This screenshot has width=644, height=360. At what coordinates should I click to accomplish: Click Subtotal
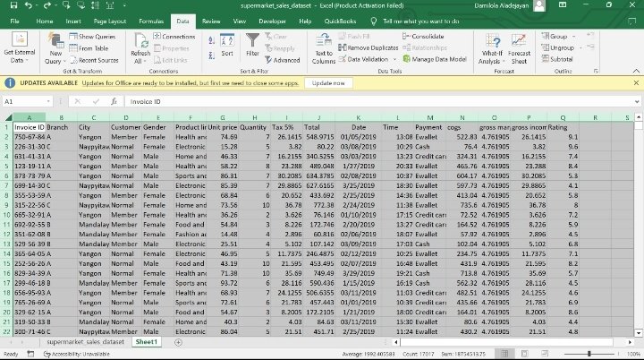pos(557,59)
